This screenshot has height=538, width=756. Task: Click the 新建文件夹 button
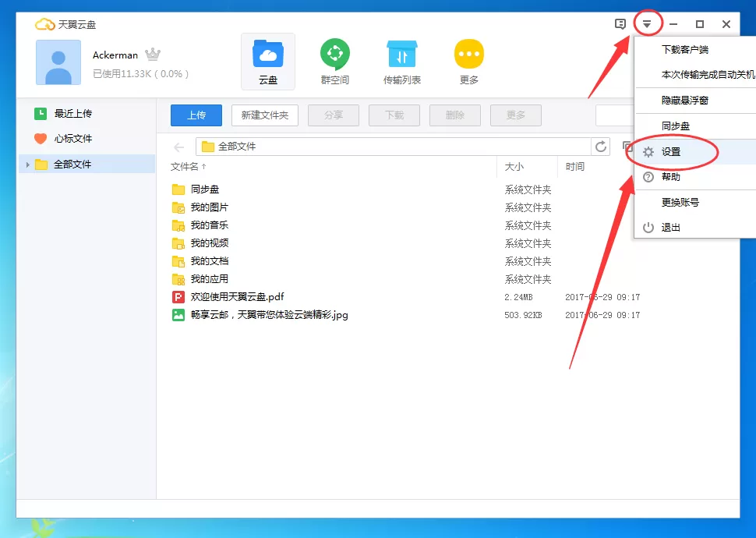pos(265,115)
